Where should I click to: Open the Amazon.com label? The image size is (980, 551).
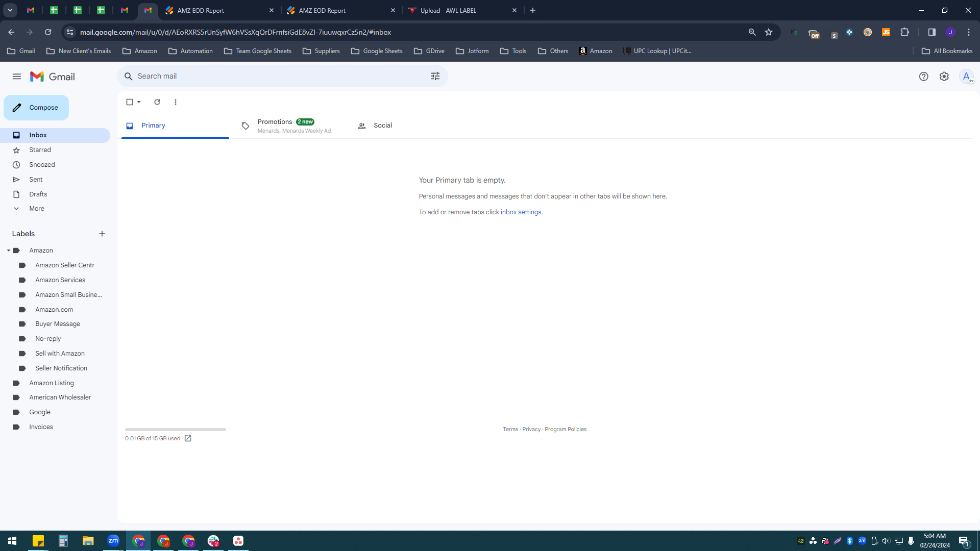click(x=54, y=310)
